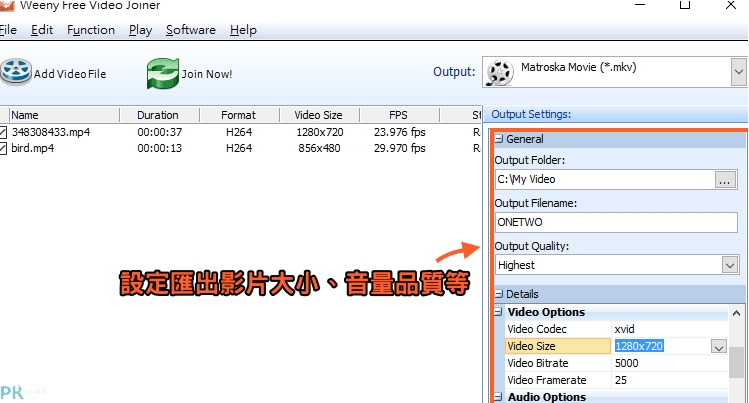Click the 856x480 video size cell

319,148
